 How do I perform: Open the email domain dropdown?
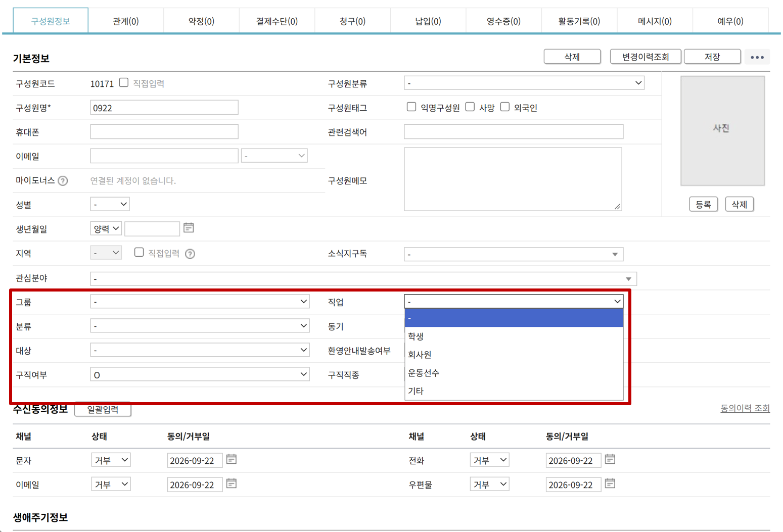[x=274, y=156]
